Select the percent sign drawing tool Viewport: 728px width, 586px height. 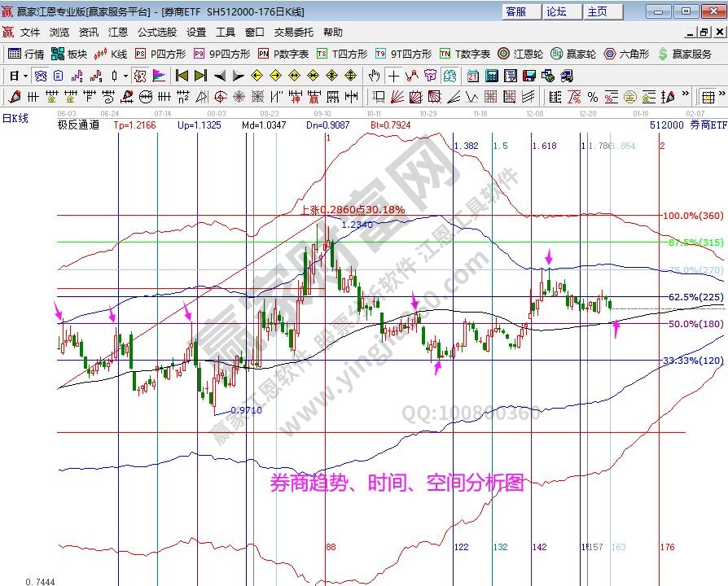coord(592,97)
